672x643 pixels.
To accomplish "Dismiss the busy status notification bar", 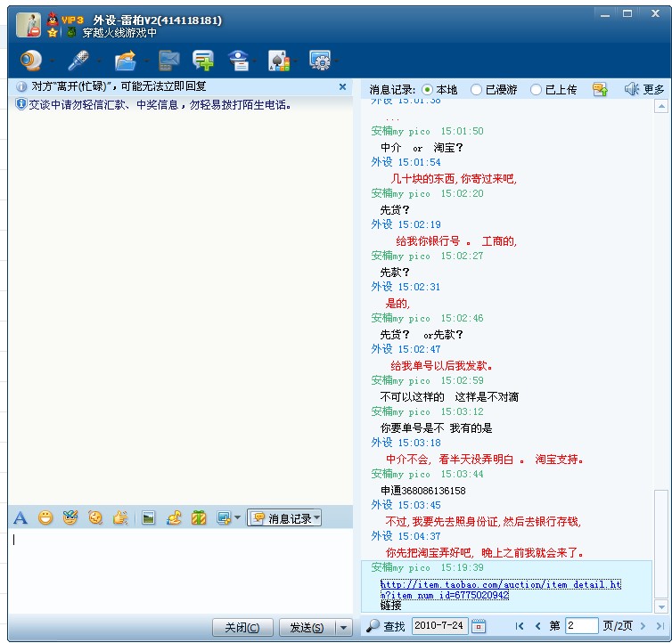I will (342, 86).
